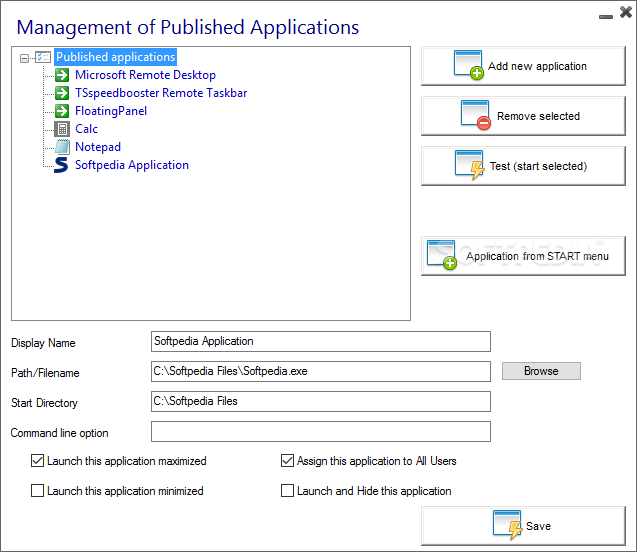The width and height of the screenshot is (637, 552).
Task: Select Notepad in the application list
Action: (98, 147)
